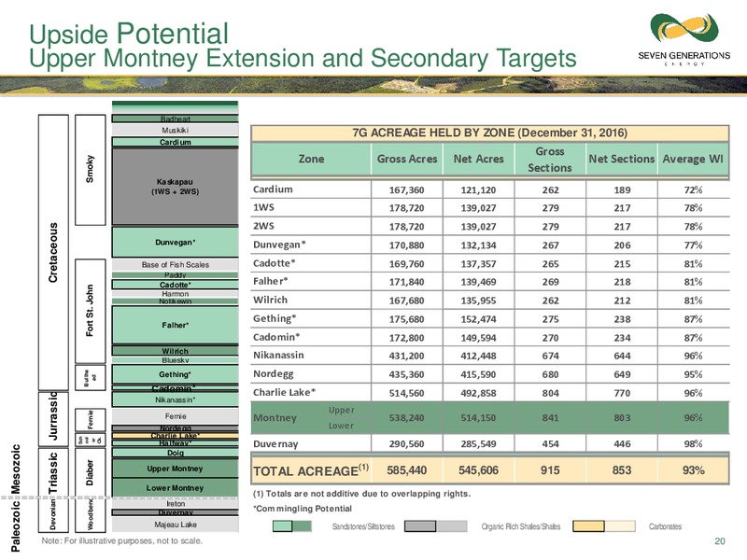The width and height of the screenshot is (747, 560).
Task: Select the 'Nordegg' row label in table
Action: click(273, 374)
